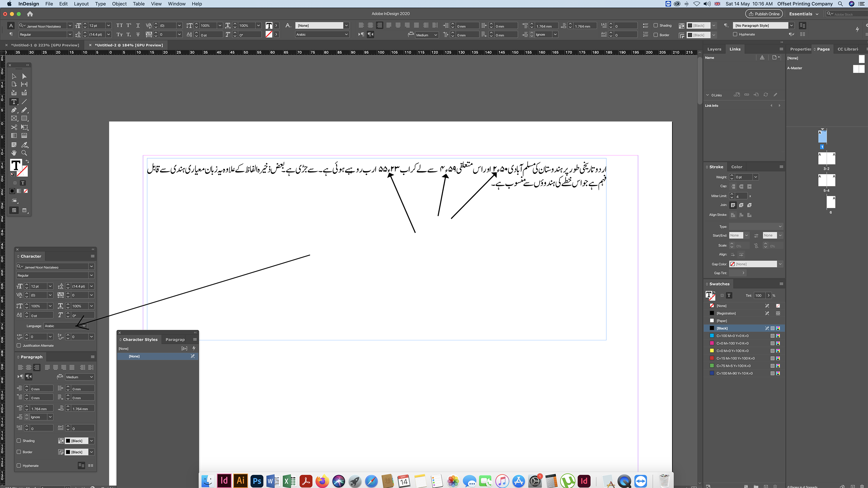The image size is (868, 488).
Task: Select the [None] character style
Action: coord(134,356)
